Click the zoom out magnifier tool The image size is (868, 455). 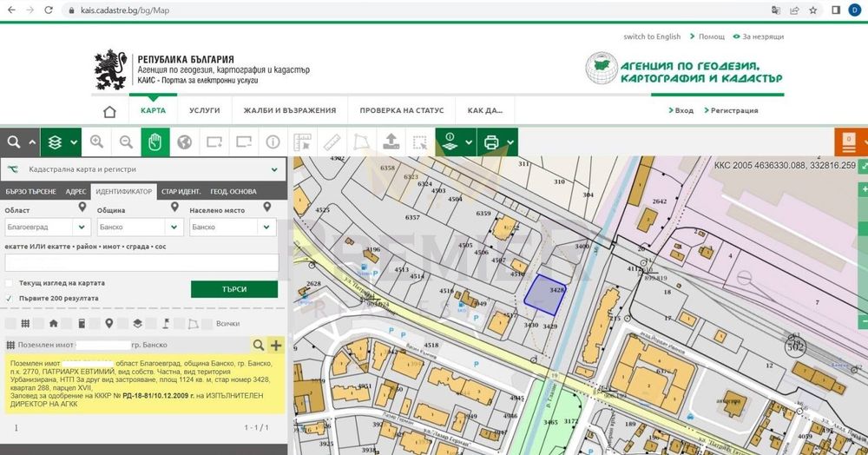click(126, 142)
